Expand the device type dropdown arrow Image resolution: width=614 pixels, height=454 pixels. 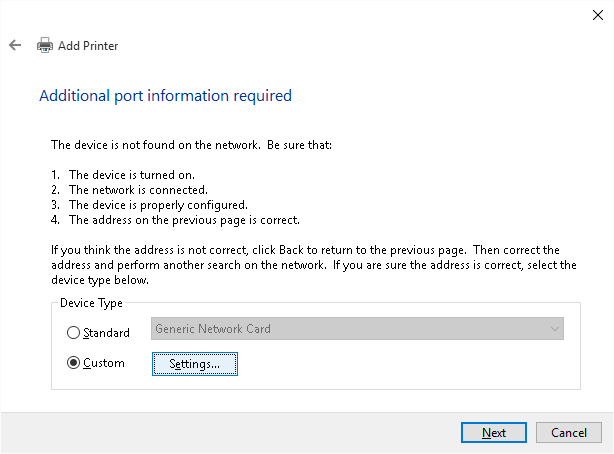(x=554, y=329)
